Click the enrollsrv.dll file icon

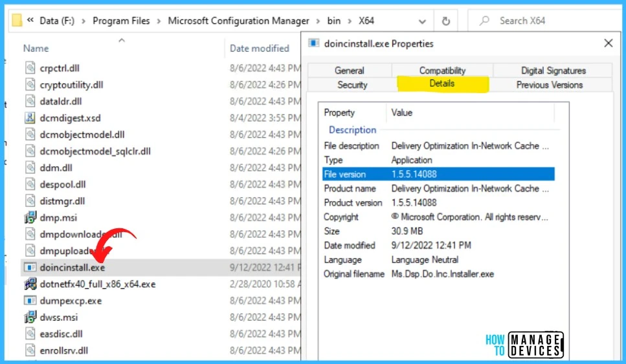click(30, 350)
